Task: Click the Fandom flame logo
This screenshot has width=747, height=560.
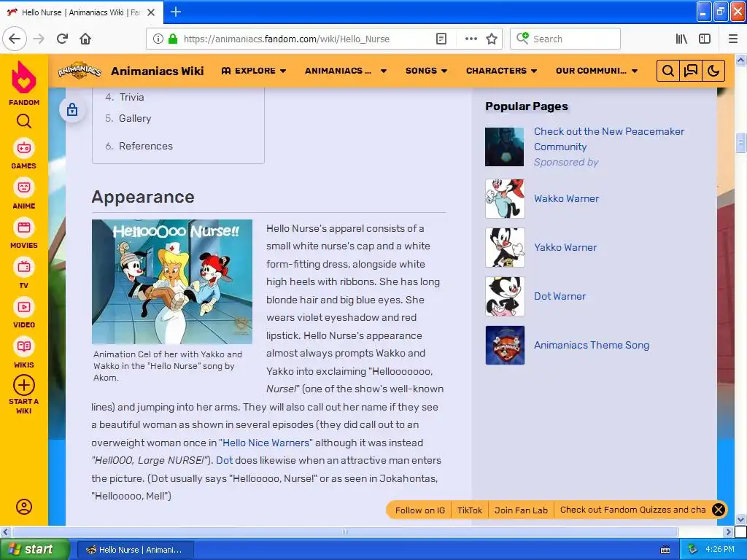Action: click(24, 77)
